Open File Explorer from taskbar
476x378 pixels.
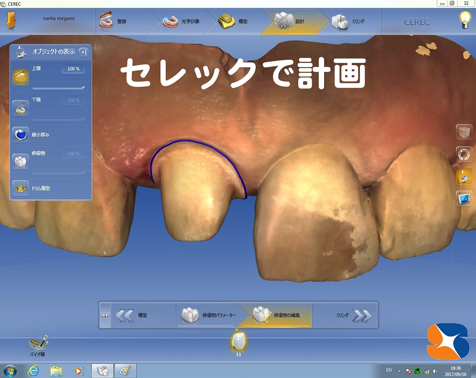pyautogui.click(x=56, y=371)
